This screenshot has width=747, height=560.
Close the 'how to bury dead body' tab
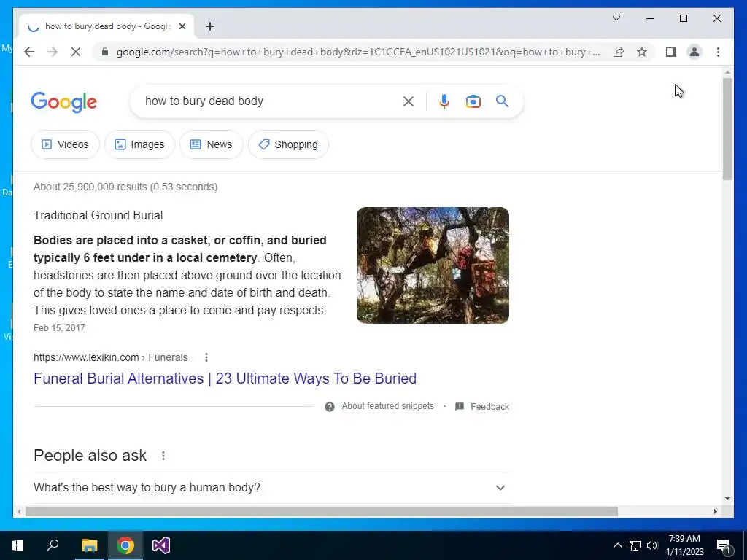coord(182,26)
